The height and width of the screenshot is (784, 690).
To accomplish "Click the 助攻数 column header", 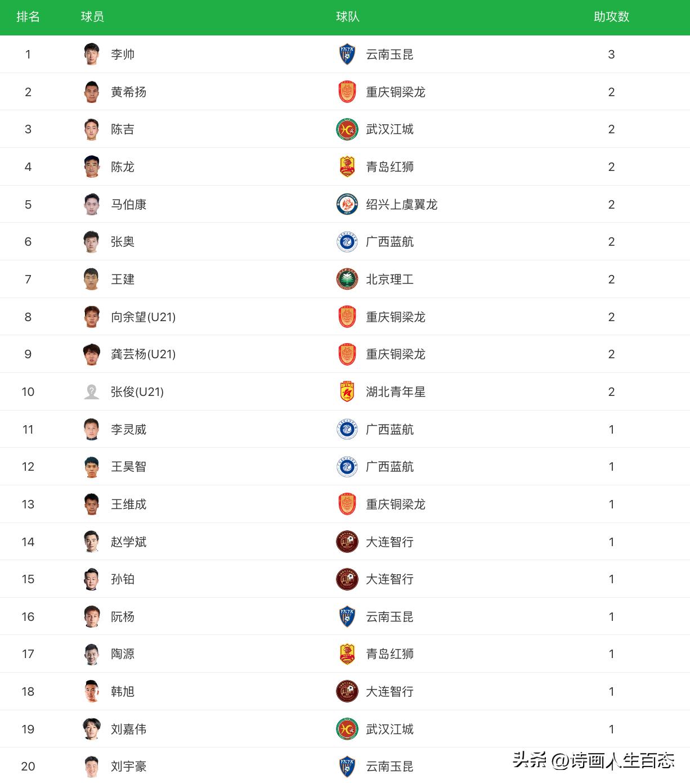I will point(611,17).
